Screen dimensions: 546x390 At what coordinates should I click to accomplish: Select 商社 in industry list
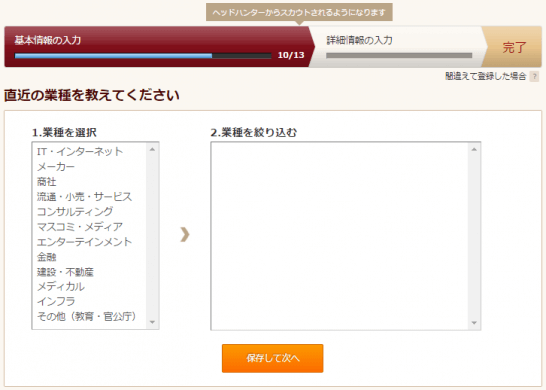46,182
